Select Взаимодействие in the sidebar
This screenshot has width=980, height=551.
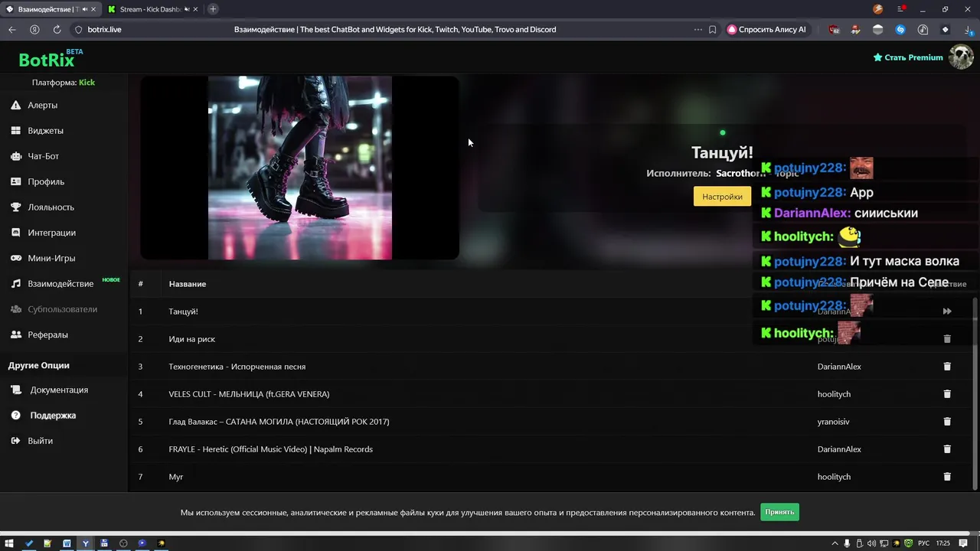pyautogui.click(x=60, y=284)
